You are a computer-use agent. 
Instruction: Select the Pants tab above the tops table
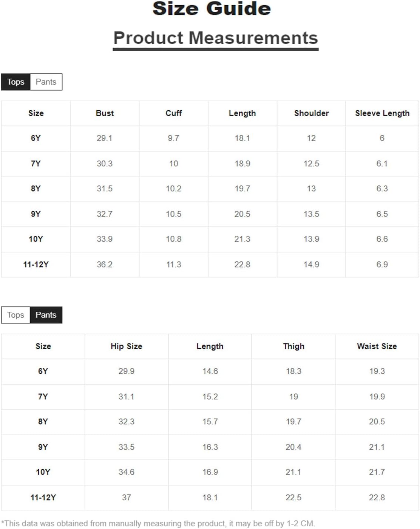[46, 82]
